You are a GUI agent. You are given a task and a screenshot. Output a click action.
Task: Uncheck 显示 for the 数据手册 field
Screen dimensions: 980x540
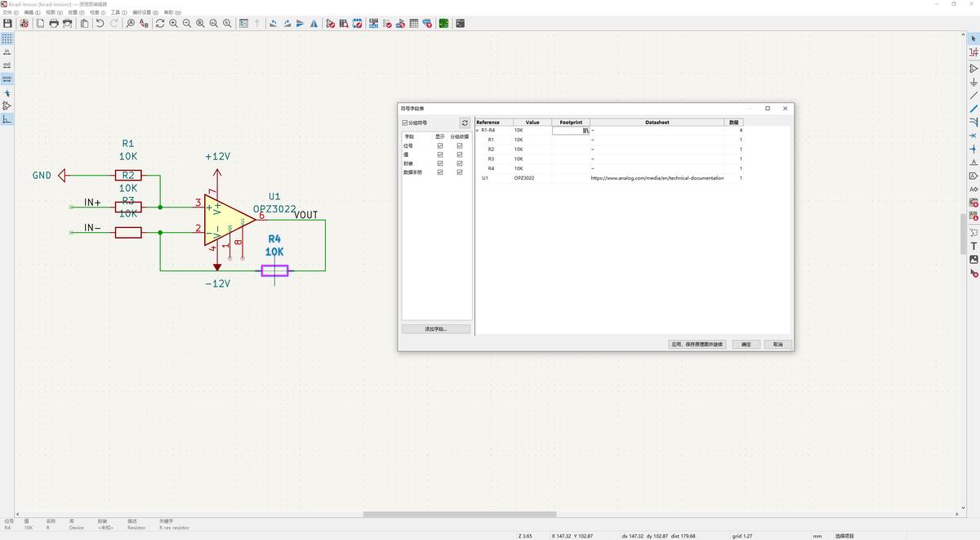pos(440,172)
